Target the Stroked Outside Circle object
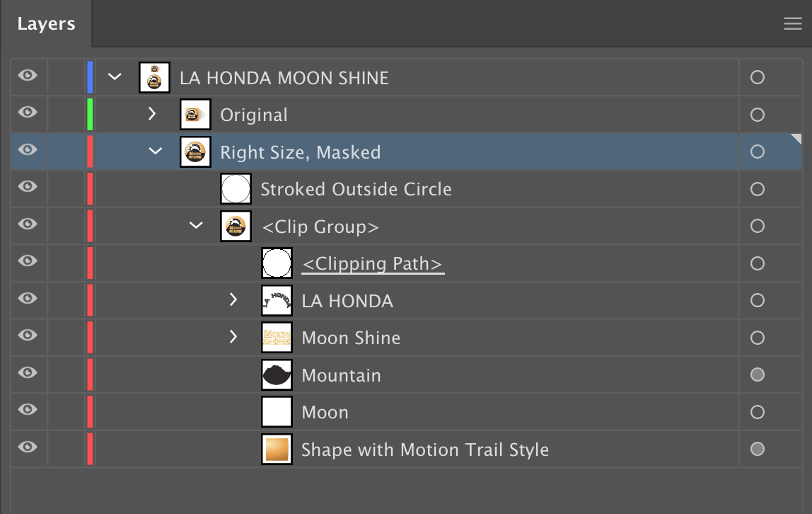 click(x=757, y=189)
